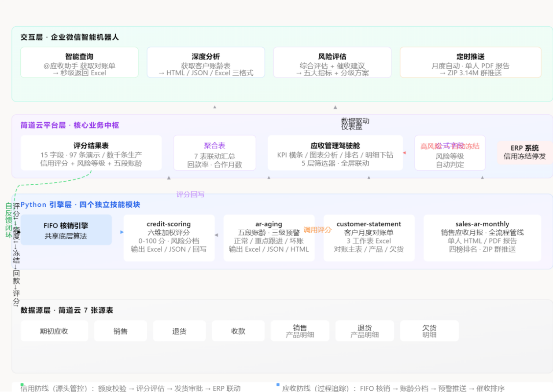Image resolution: width=553 pixels, height=392 pixels.
Task: Click the 风险评估 card
Action: [x=332, y=62]
